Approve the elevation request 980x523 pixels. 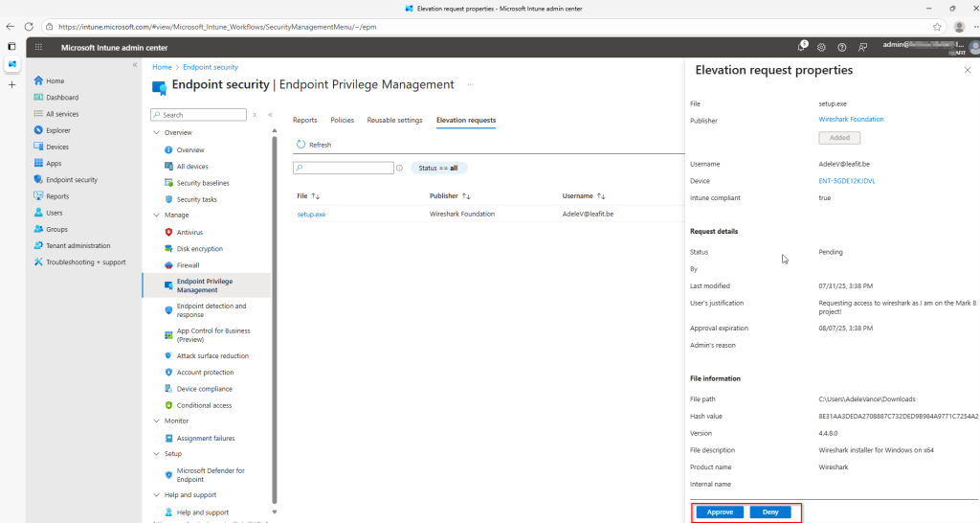720,512
